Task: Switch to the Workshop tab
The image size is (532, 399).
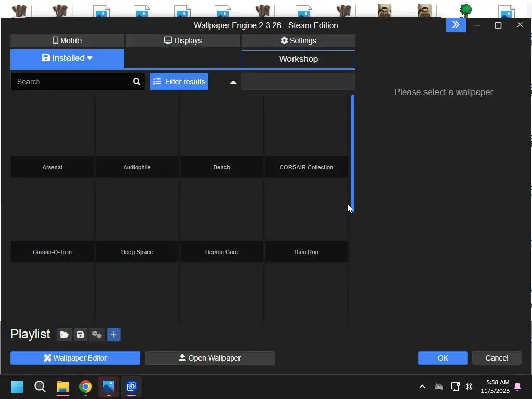Action: coord(298,59)
